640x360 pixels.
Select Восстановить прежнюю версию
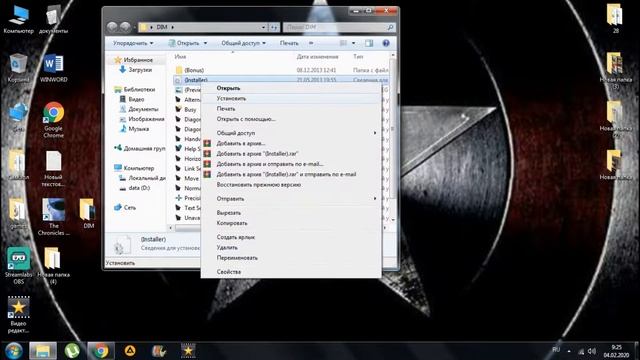click(x=291, y=185)
